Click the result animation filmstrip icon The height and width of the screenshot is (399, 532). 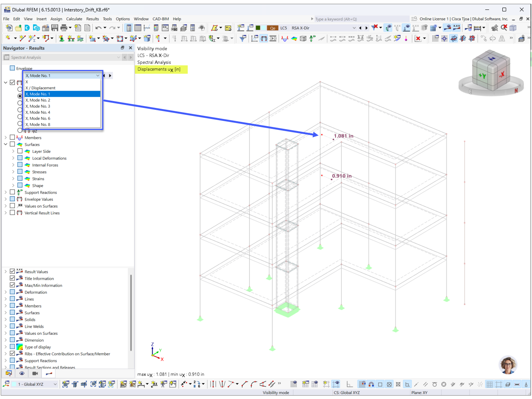tap(273, 38)
